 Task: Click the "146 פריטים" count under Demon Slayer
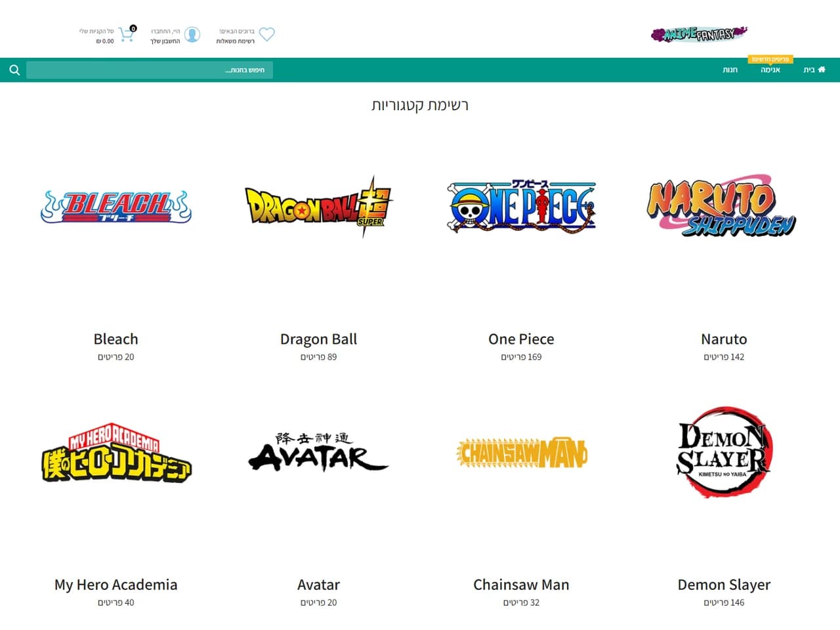(x=724, y=602)
